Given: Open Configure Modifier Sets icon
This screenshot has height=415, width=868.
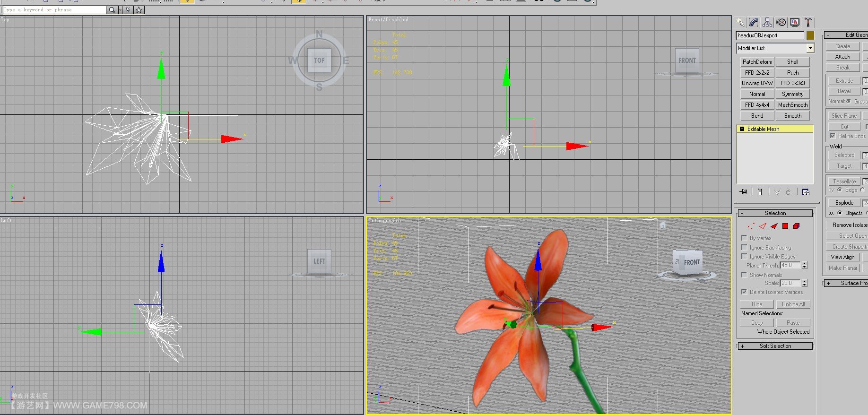Looking at the screenshot, I should [806, 191].
